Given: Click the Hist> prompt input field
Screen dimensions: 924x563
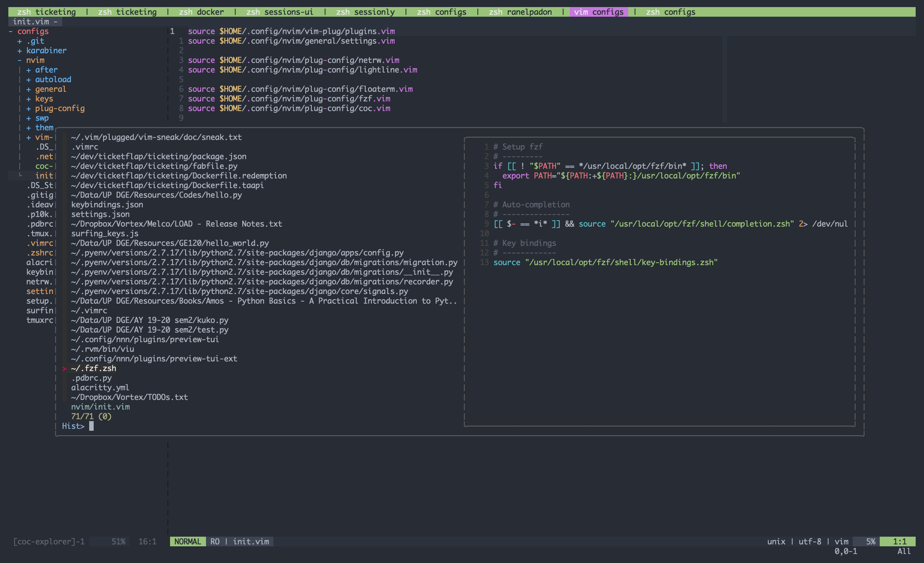Looking at the screenshot, I should pos(91,426).
